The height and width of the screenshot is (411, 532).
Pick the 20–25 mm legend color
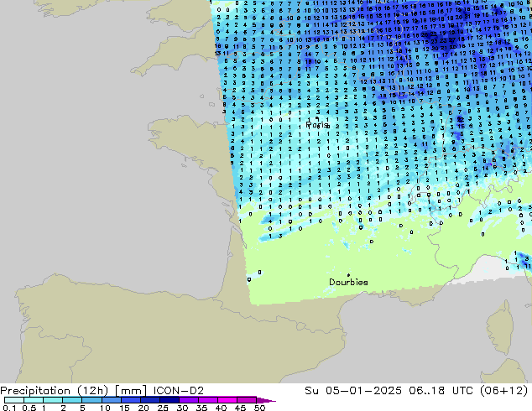click(x=149, y=400)
